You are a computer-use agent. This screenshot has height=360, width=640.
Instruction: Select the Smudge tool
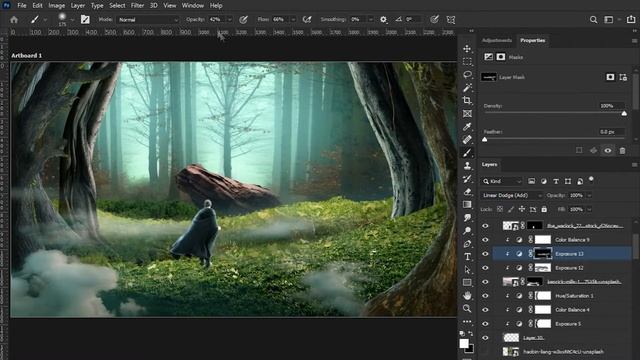[467, 218]
